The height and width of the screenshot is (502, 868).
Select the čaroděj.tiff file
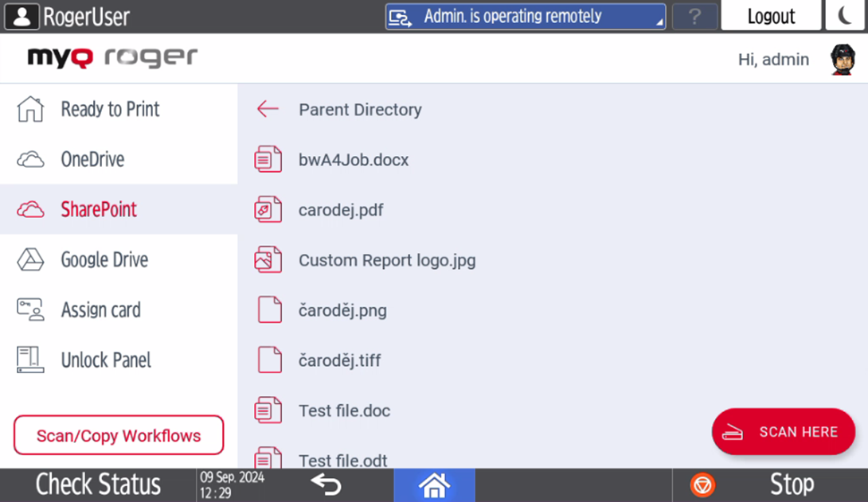click(339, 360)
